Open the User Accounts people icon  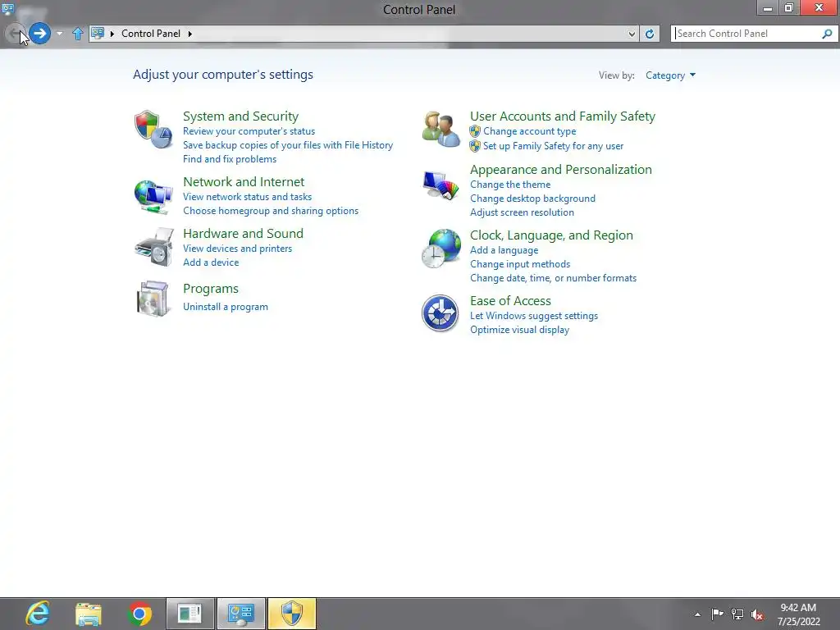click(441, 129)
